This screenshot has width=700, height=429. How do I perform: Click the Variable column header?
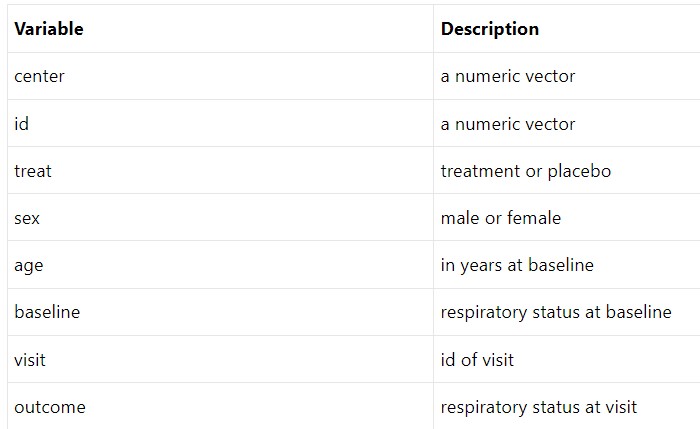49,29
